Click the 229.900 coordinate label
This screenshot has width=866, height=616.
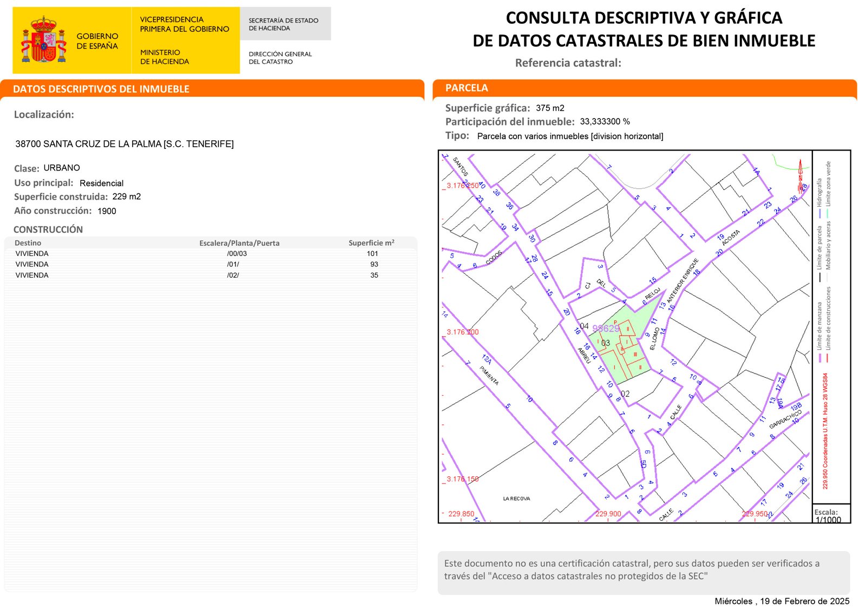coord(608,514)
